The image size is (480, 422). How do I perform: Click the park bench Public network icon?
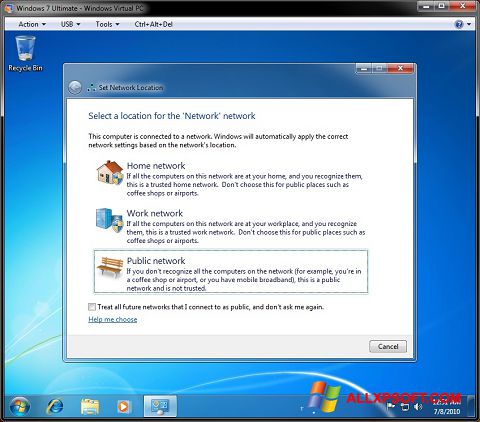coord(110,267)
